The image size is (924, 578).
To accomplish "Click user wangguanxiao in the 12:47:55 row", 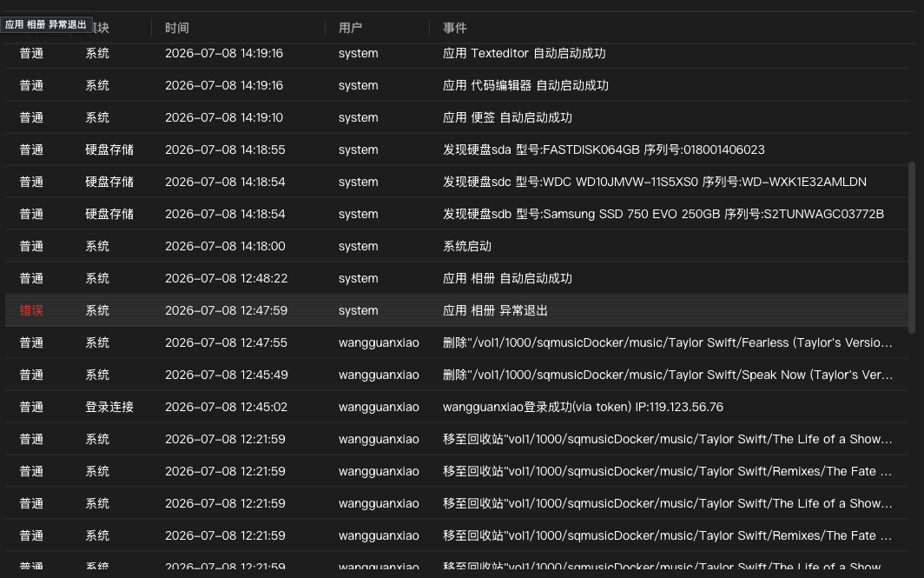I will [x=379, y=342].
